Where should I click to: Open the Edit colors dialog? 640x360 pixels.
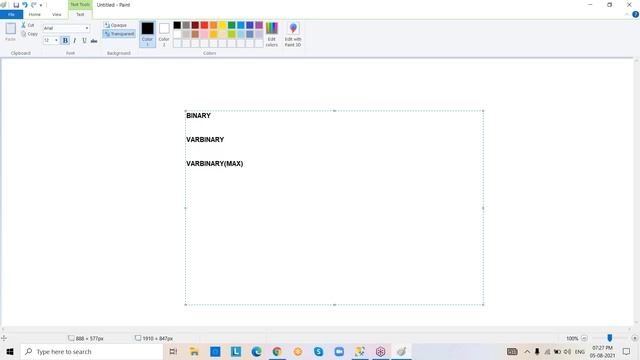click(272, 34)
